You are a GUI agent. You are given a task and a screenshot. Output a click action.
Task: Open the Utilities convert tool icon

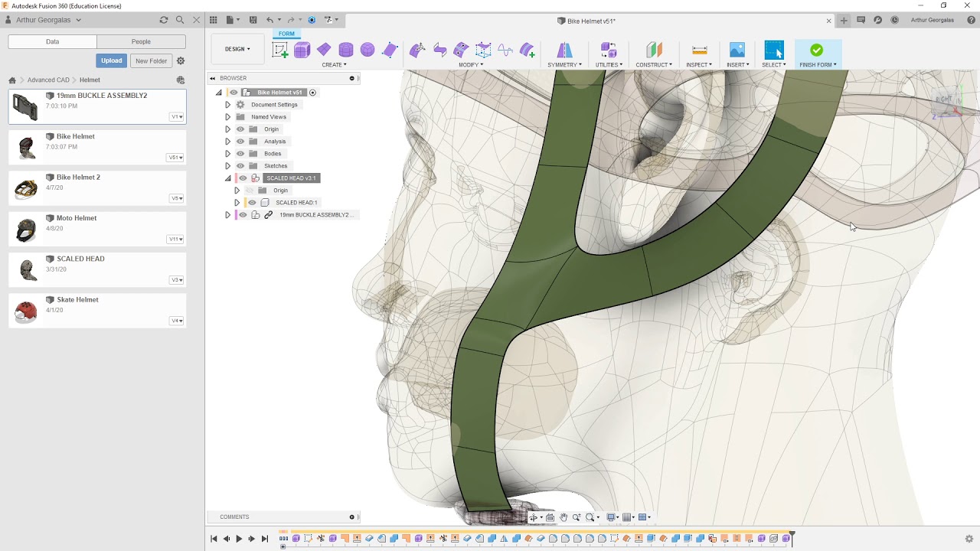point(609,51)
